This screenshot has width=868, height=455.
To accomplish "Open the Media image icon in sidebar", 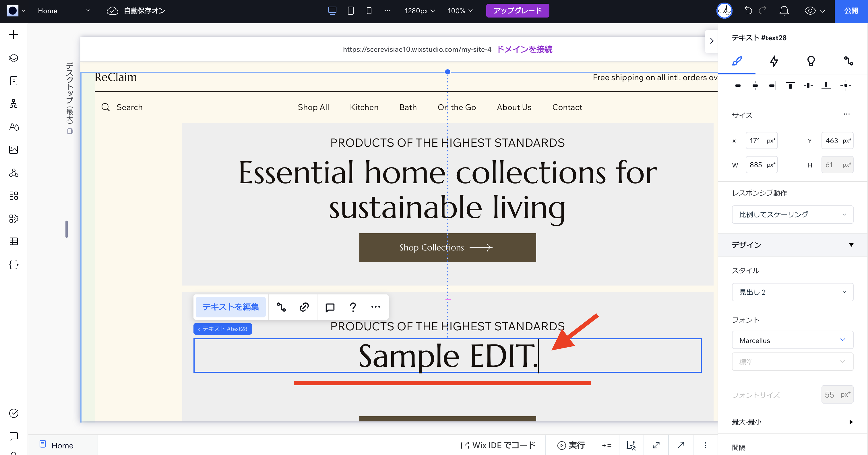I will 13,150.
